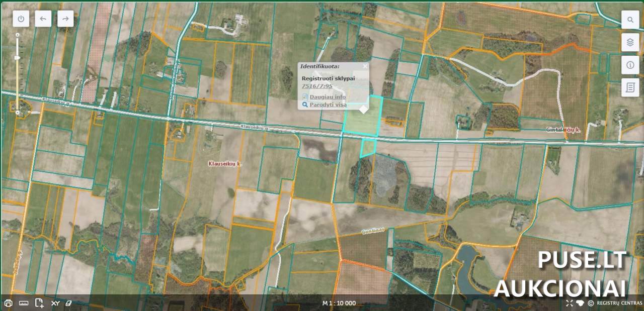Go forward to next map view
644x311 pixels.
click(65, 19)
